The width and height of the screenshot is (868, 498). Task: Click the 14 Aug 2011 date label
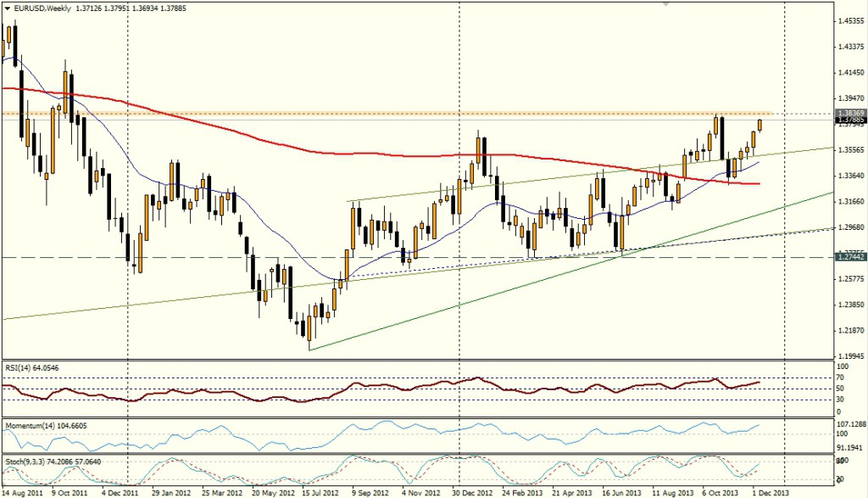click(x=24, y=491)
